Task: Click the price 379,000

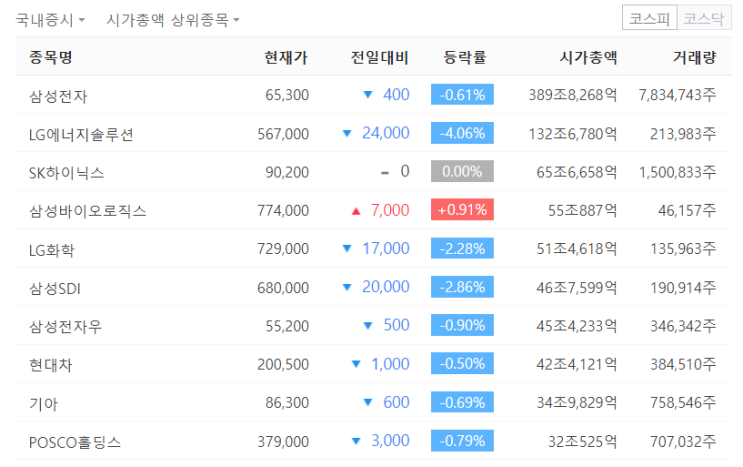Action: [x=283, y=441]
